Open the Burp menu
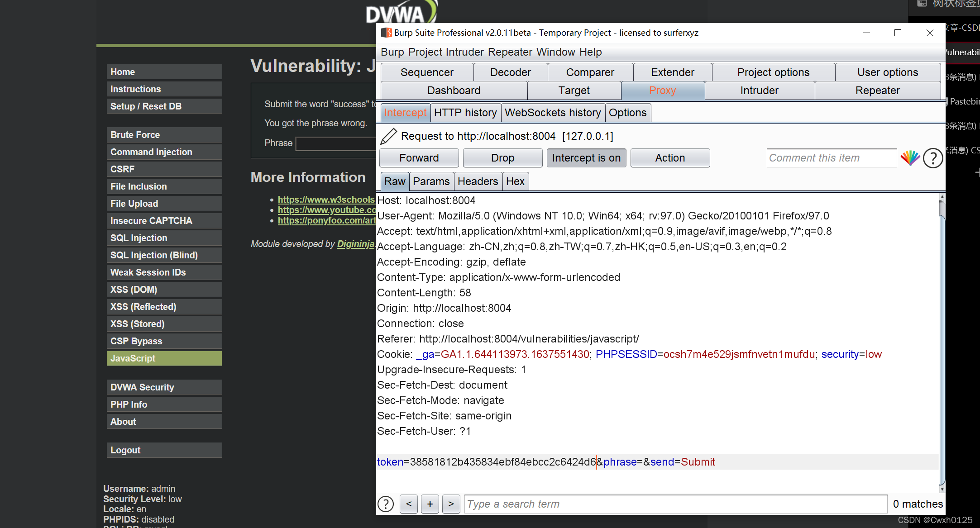Viewport: 980px width, 528px height. tap(392, 52)
